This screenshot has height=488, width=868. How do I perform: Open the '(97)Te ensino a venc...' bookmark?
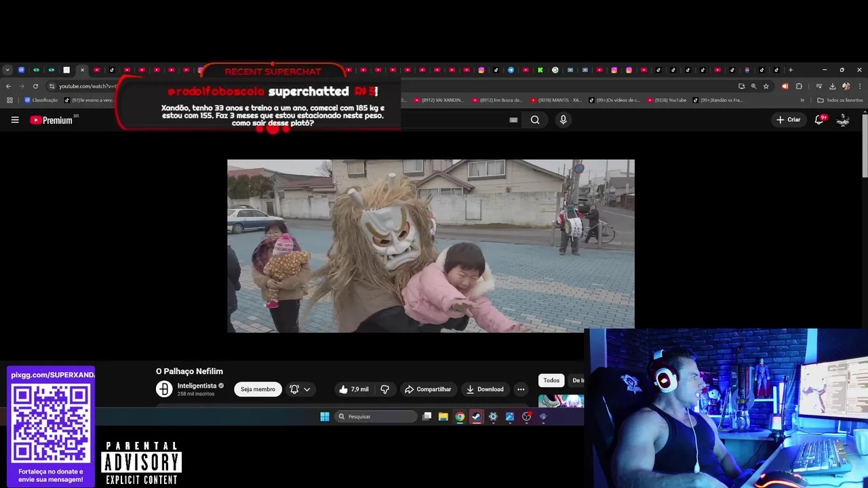[x=88, y=100]
